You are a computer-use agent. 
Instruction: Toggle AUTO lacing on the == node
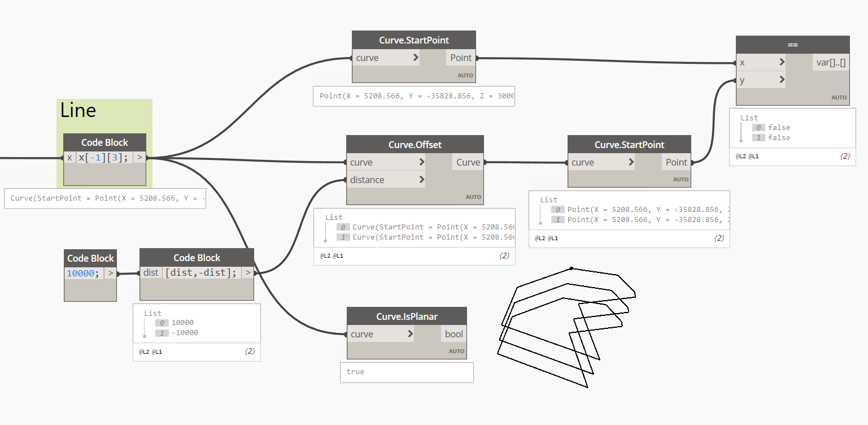[x=839, y=97]
